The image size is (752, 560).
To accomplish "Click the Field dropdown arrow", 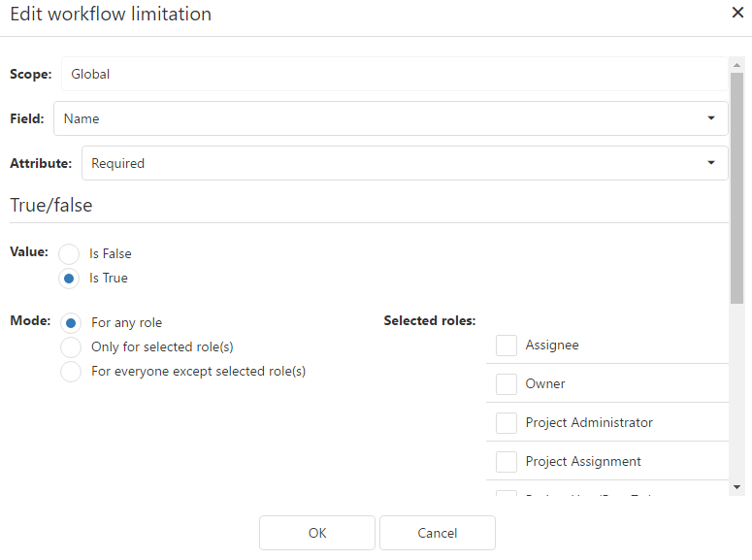I will [711, 118].
